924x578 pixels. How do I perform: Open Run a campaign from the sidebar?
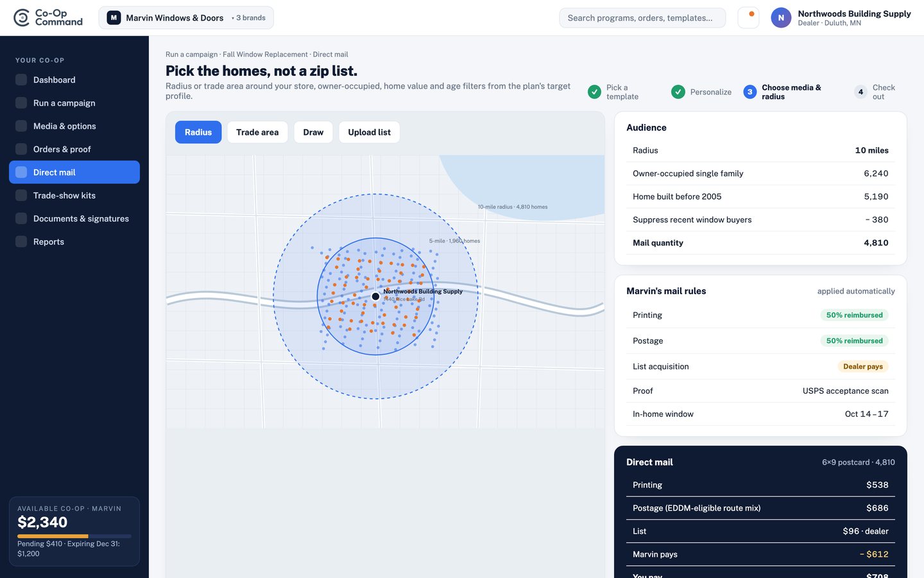coord(74,103)
